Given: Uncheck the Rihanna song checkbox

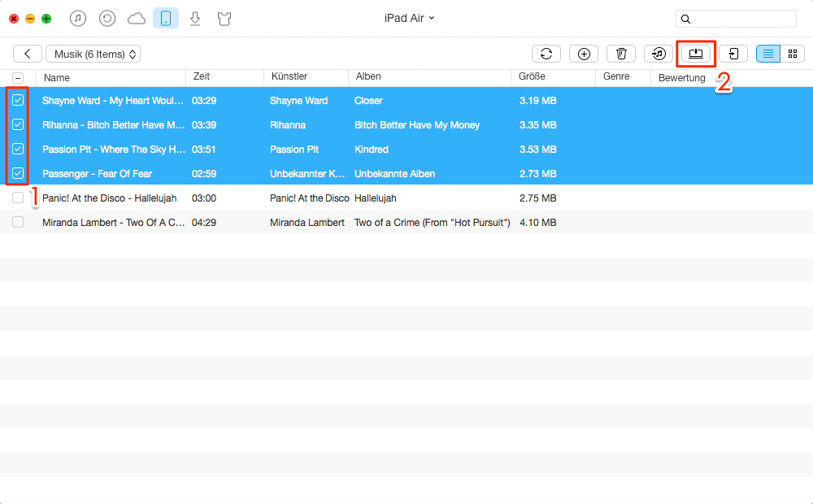Looking at the screenshot, I should 18,124.
